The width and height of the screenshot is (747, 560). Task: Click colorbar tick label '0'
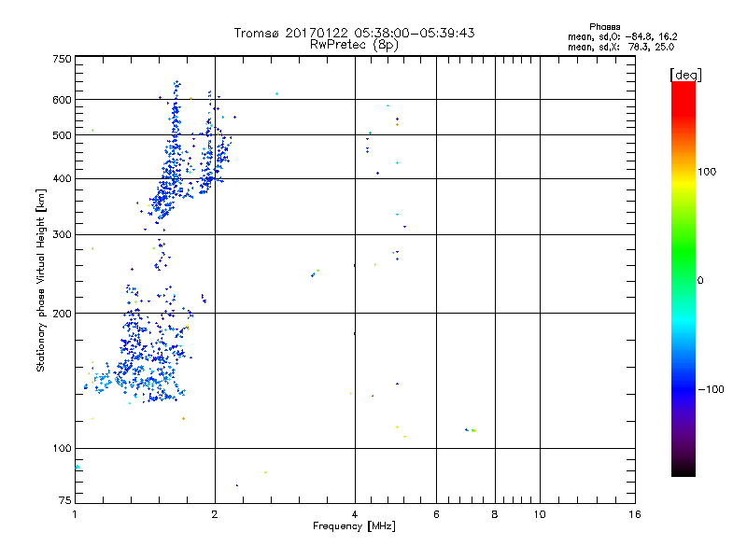[700, 281]
